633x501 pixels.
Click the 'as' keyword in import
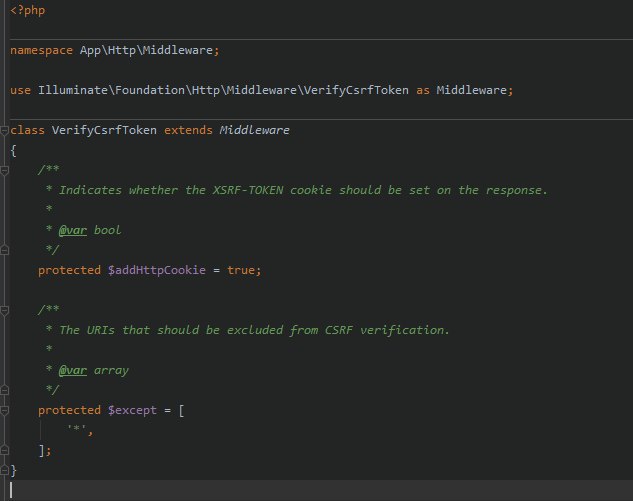point(423,90)
